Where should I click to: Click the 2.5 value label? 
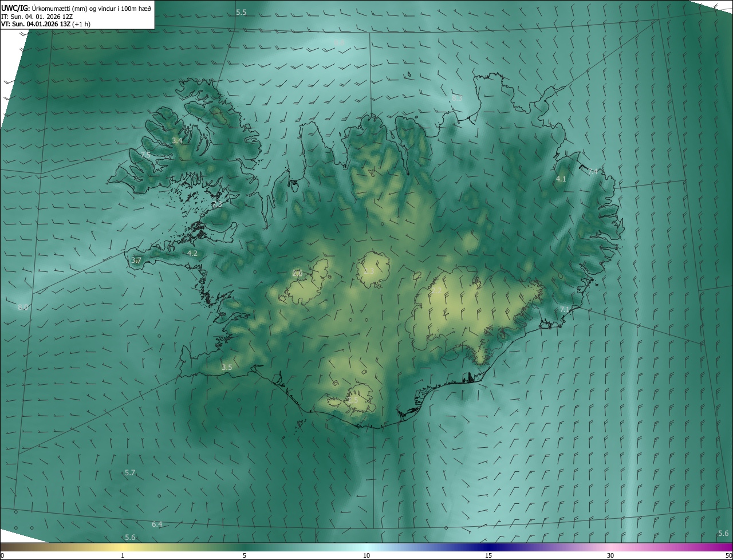353,400
